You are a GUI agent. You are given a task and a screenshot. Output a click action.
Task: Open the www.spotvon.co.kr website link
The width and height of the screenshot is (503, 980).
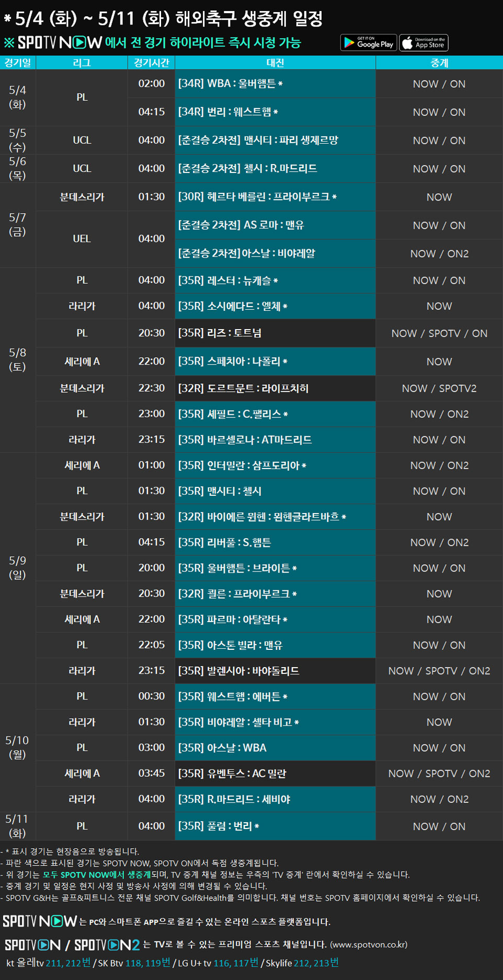pyautogui.click(x=369, y=944)
